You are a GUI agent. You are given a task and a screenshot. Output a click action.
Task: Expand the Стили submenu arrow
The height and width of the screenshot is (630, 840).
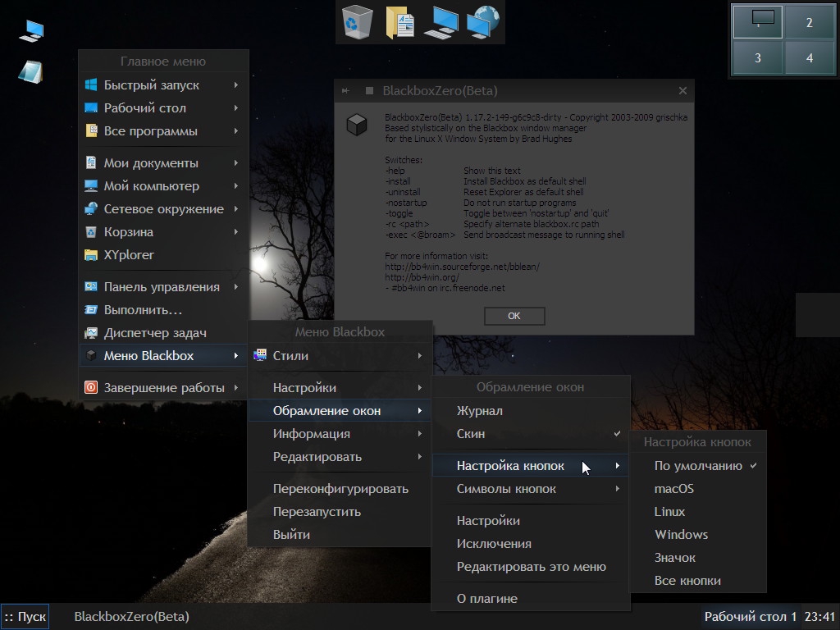click(x=420, y=355)
